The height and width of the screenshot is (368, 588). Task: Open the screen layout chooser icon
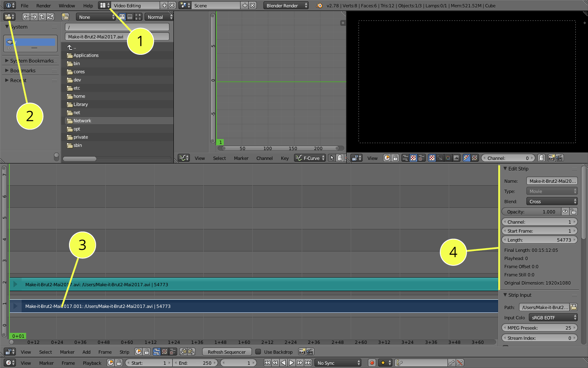click(x=104, y=5)
